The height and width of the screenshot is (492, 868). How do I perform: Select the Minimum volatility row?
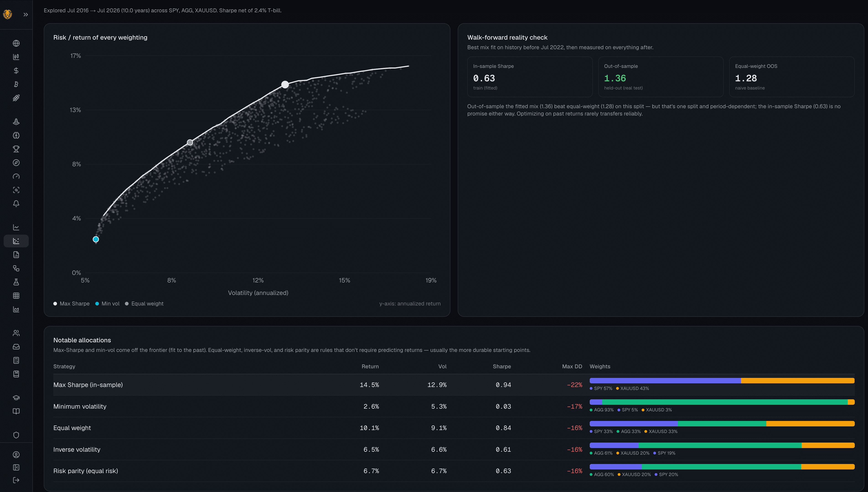point(454,407)
